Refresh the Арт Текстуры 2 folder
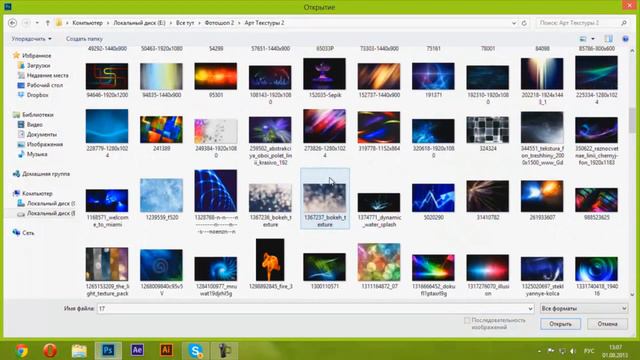Image resolution: width=640 pixels, height=360 pixels. click(524, 23)
